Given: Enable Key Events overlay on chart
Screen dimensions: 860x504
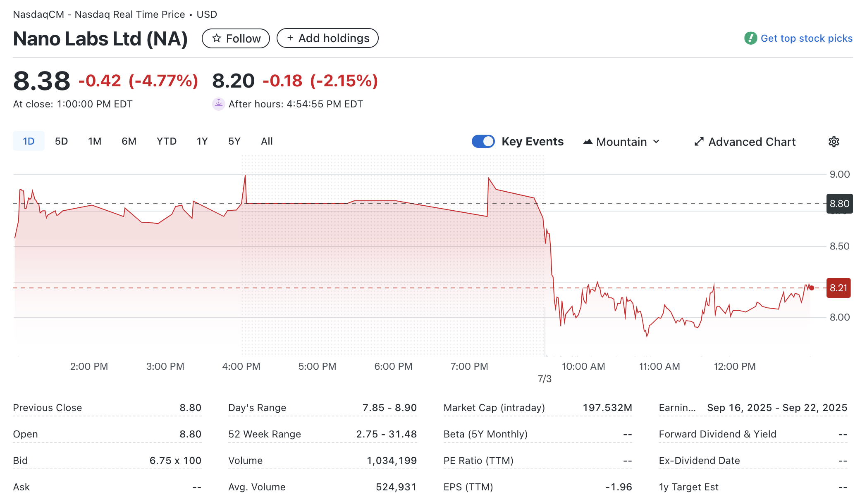Looking at the screenshot, I should click(483, 141).
